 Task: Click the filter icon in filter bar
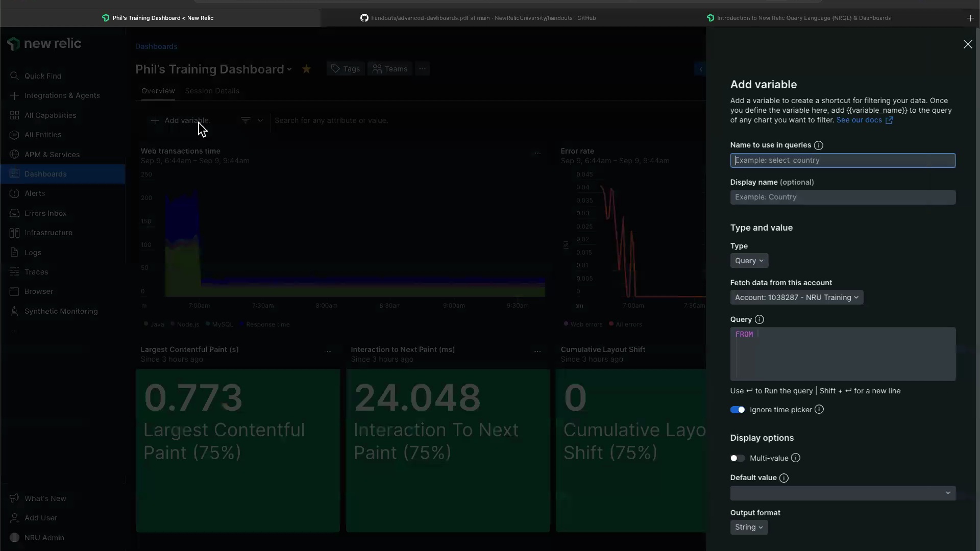(x=246, y=120)
